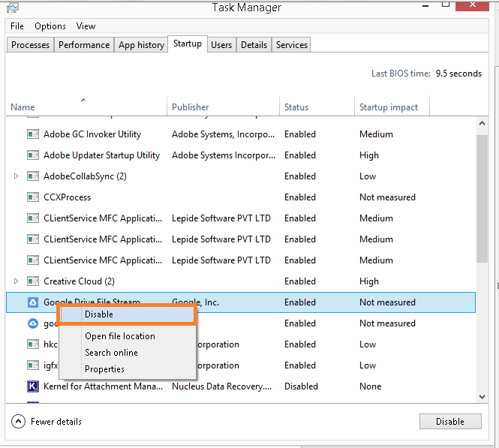
Task: Expand the AdobeCollabSync (2) group
Action: pyautogui.click(x=16, y=176)
